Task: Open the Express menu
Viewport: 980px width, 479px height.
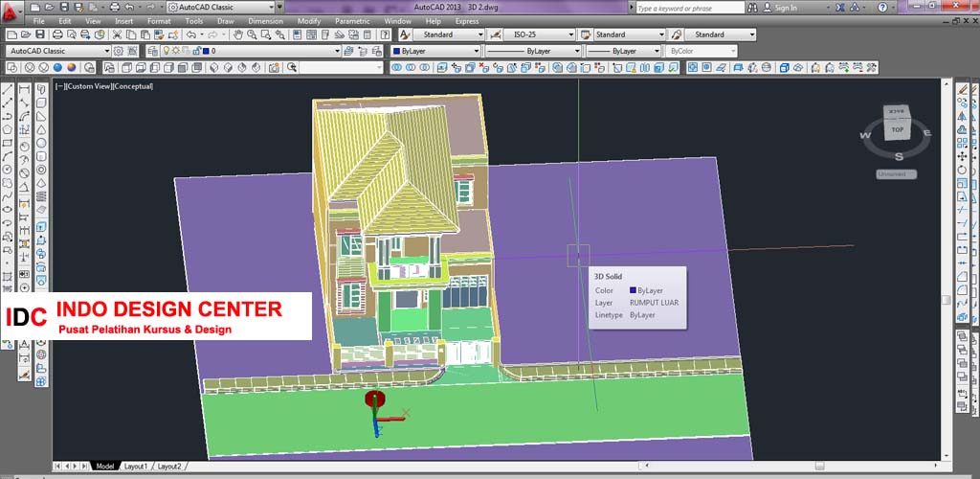Action: (x=467, y=21)
